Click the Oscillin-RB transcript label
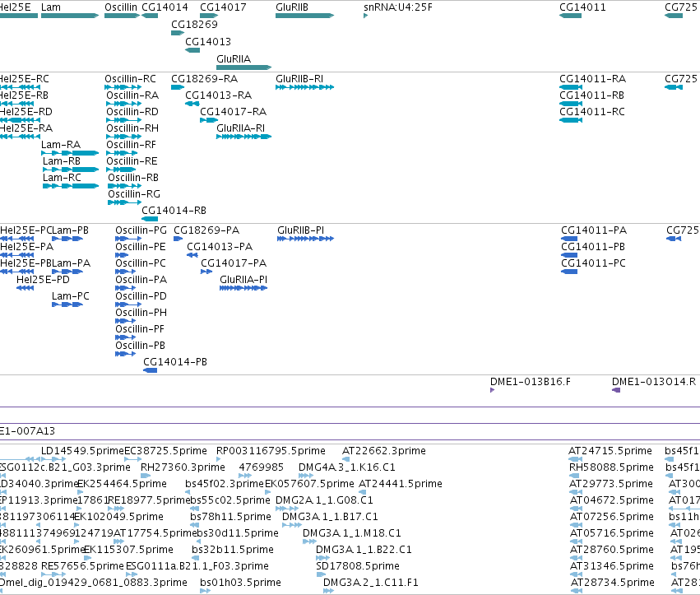Viewport: 700px width, 595px height. tap(133, 177)
